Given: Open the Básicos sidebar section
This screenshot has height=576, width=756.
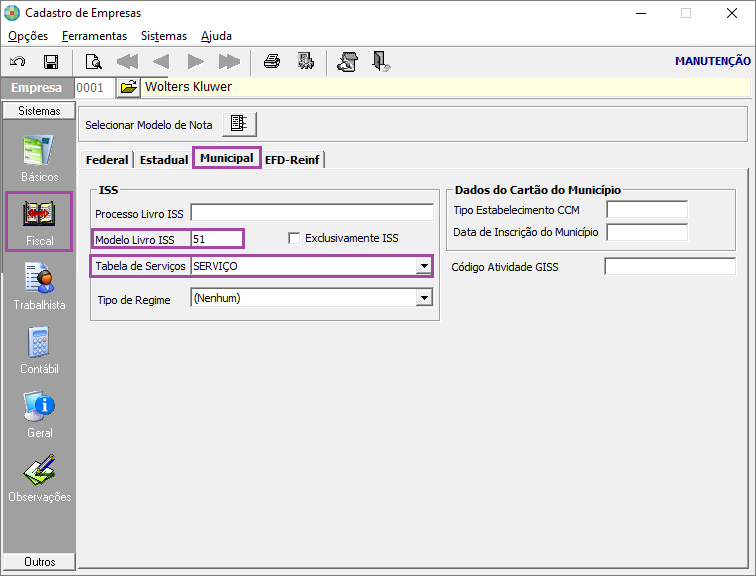Looking at the screenshot, I should [x=39, y=159].
